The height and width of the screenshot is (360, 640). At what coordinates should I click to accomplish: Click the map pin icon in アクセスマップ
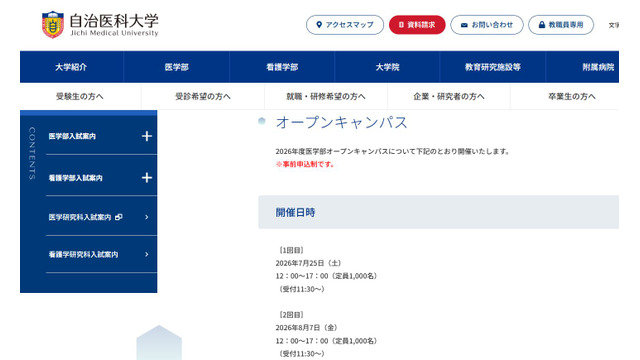[319, 25]
